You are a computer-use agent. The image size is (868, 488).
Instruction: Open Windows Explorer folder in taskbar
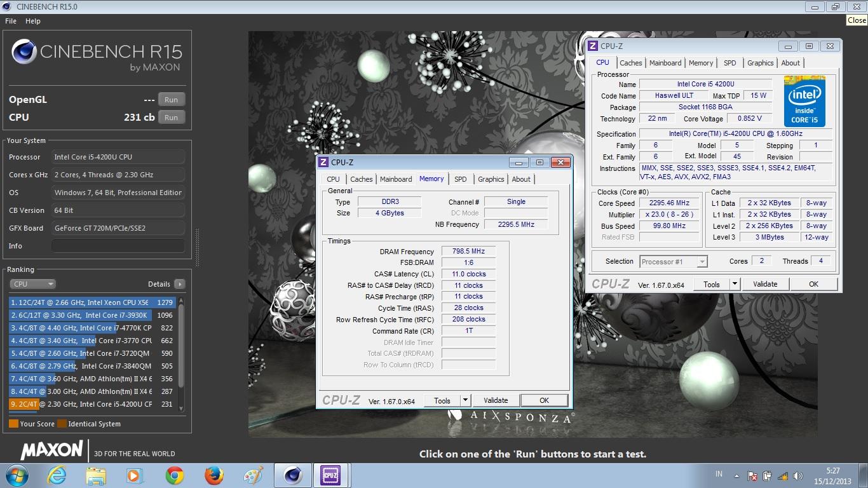(96, 475)
